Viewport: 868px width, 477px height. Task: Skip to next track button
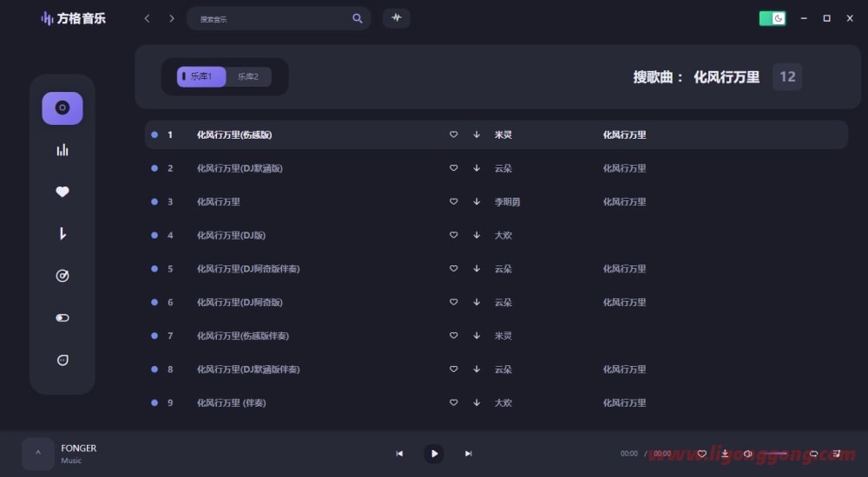click(469, 454)
